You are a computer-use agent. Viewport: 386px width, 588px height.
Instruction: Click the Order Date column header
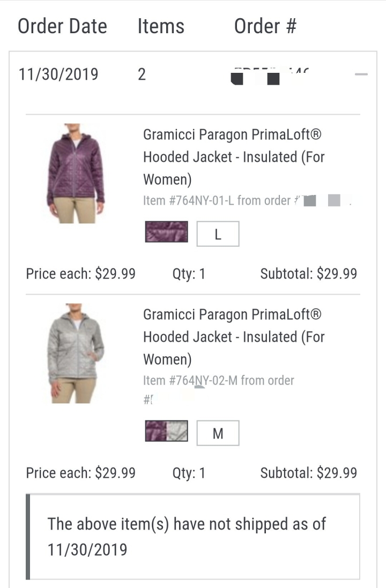click(62, 26)
